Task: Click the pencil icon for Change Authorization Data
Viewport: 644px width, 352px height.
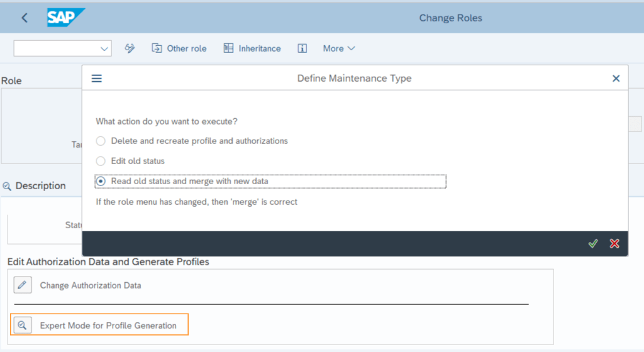Action: (23, 285)
